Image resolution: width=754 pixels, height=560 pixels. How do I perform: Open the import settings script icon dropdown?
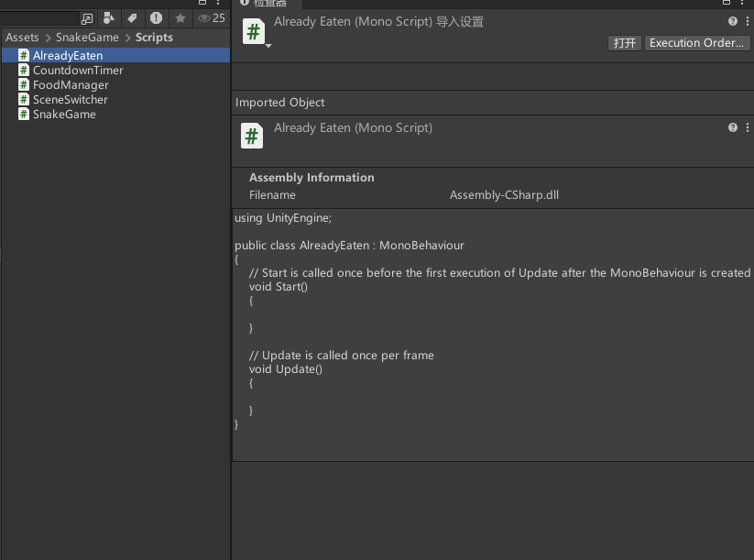click(x=268, y=46)
